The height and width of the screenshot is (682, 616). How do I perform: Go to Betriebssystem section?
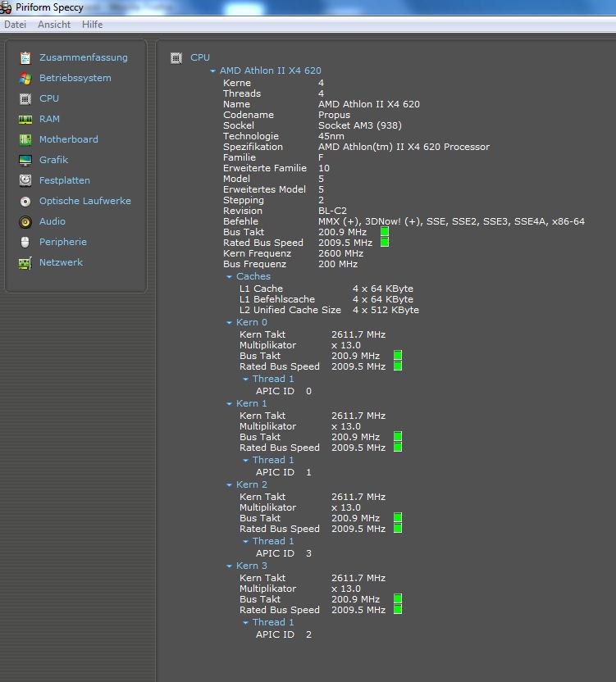pos(75,78)
